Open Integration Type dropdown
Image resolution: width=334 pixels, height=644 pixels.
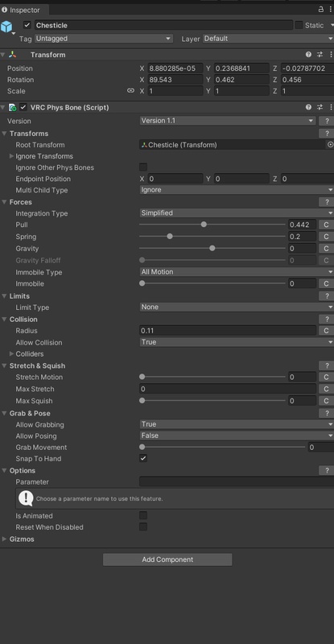pyautogui.click(x=237, y=213)
